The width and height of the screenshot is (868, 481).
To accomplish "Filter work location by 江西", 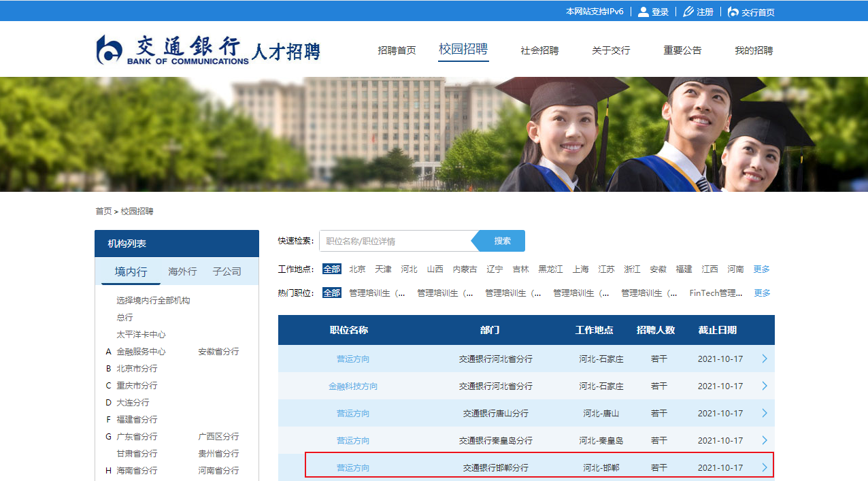I will tap(710, 269).
